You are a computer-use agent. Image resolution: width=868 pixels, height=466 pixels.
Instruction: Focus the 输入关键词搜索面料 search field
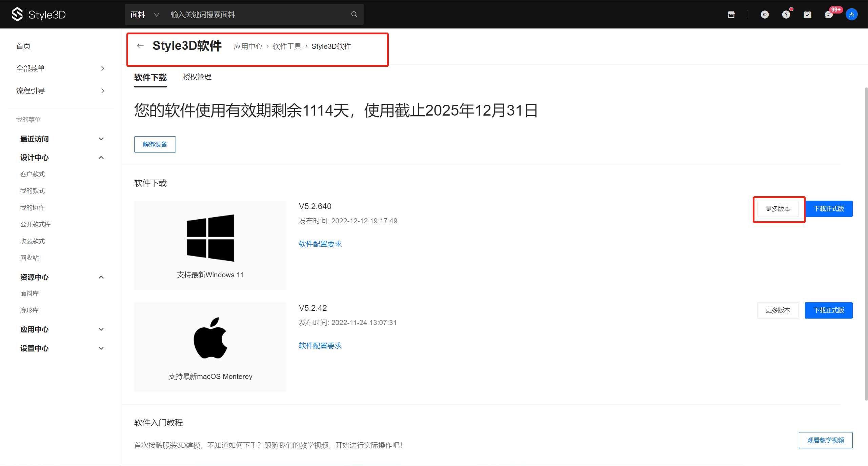point(258,15)
